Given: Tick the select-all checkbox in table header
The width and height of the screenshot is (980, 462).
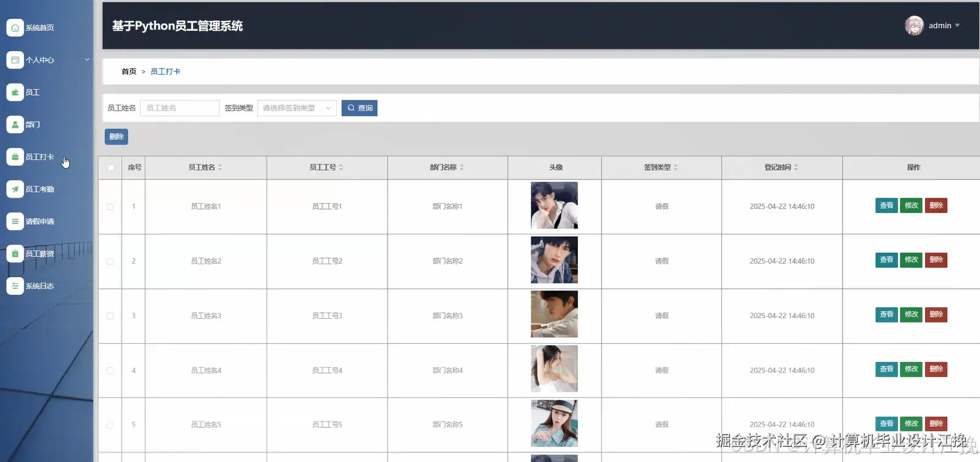Looking at the screenshot, I should (x=111, y=168).
